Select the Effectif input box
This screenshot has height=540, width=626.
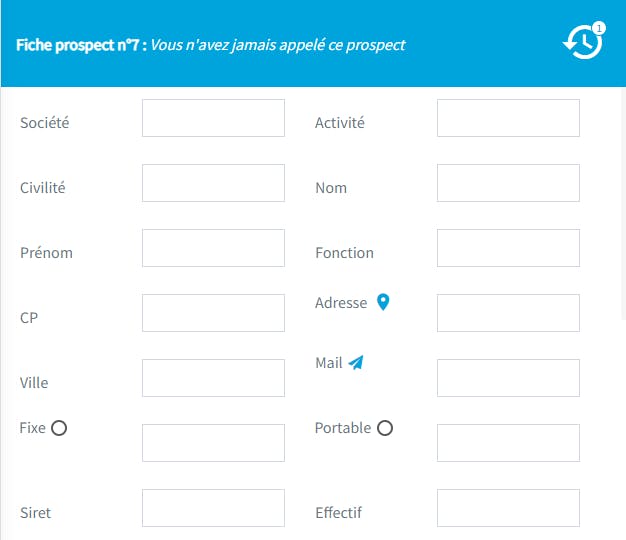(508, 508)
